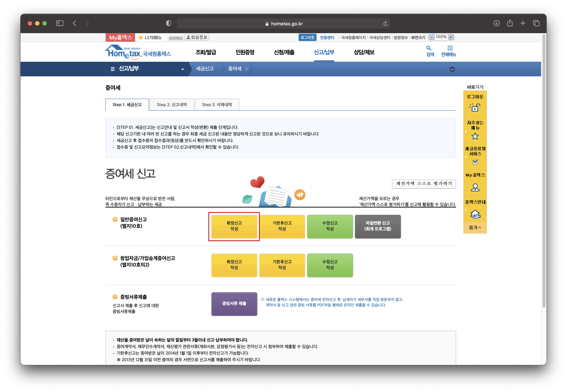Switch to the Step 2. 신고내역 tab
The width and height of the screenshot is (567, 392).
(x=172, y=105)
